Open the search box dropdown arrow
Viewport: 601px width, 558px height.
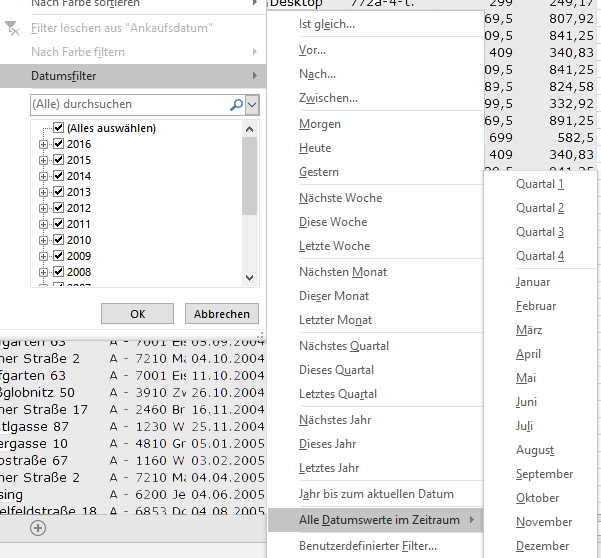[252, 104]
